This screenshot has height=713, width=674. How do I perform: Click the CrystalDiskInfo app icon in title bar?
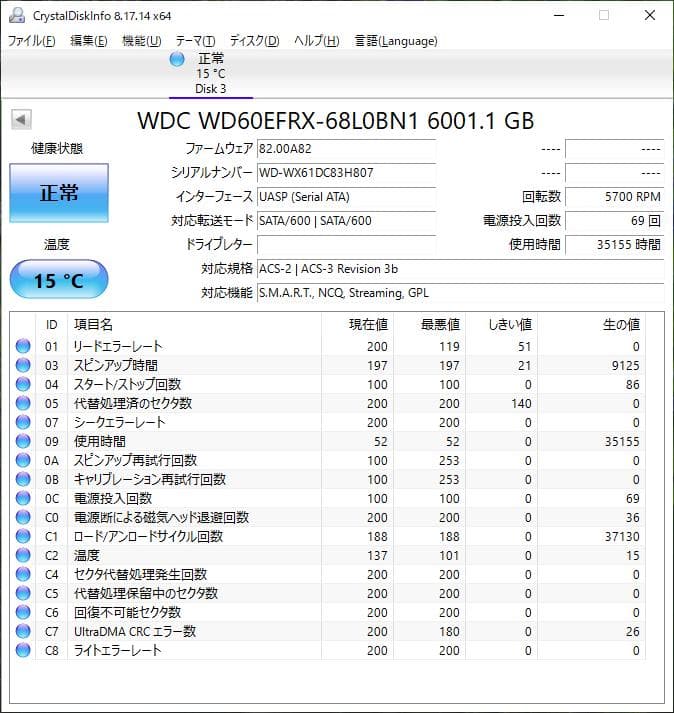pos(17,15)
